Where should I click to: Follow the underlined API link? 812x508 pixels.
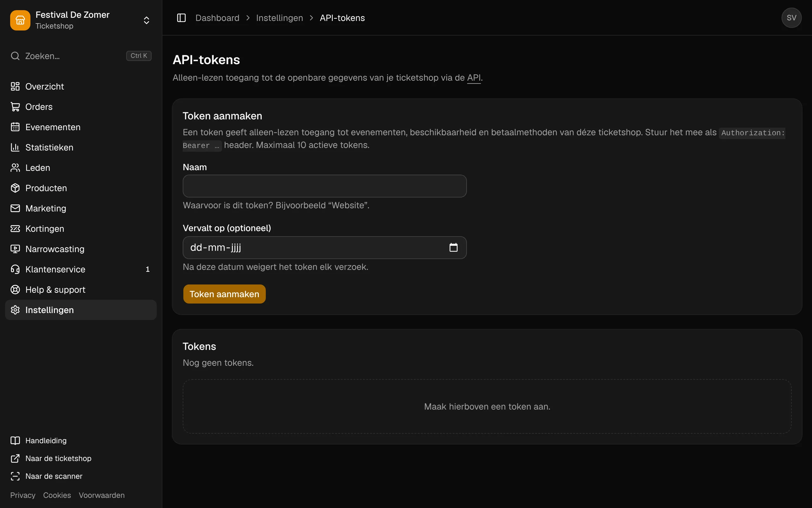(474, 77)
